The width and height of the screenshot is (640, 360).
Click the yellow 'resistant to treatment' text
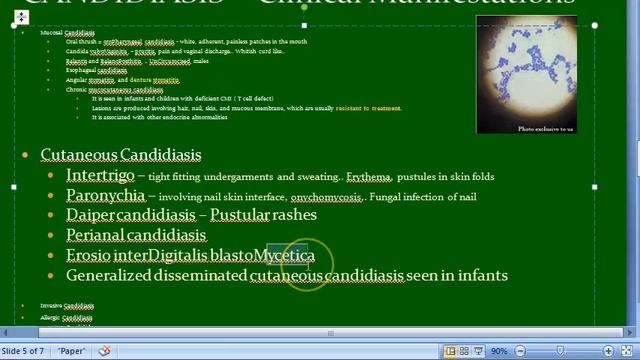(x=369, y=108)
